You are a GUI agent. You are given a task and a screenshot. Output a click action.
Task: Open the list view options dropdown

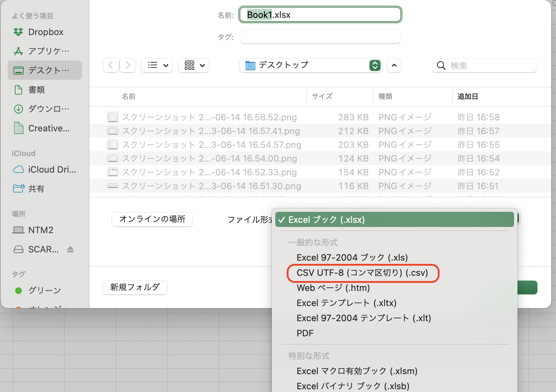(x=157, y=65)
